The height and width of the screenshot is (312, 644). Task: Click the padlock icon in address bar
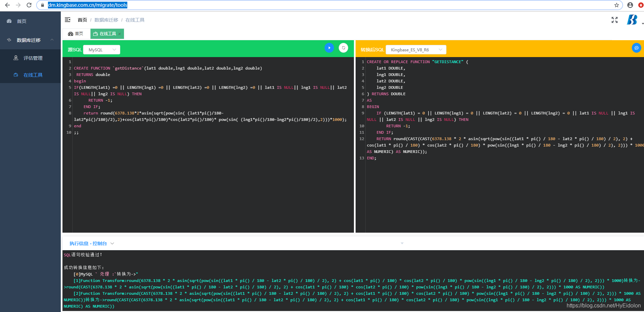[42, 5]
